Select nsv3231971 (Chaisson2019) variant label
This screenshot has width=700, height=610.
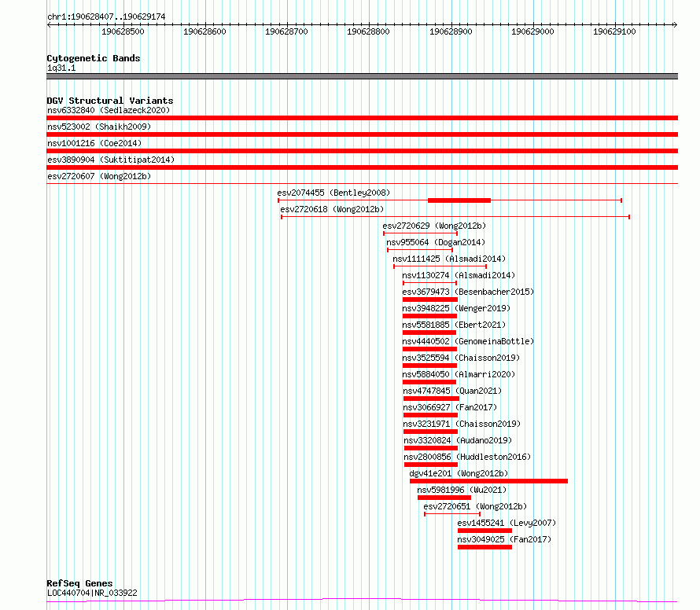(462, 424)
